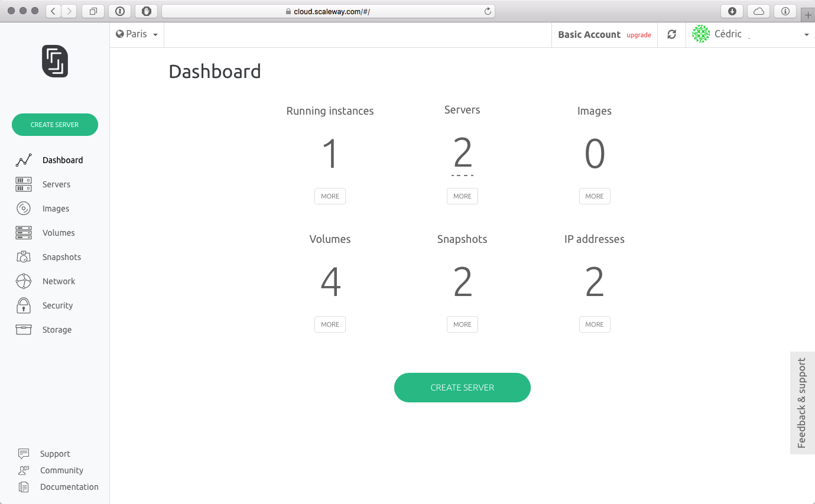The image size is (815, 504).
Task: Open Images via the disc icon
Action: point(24,209)
